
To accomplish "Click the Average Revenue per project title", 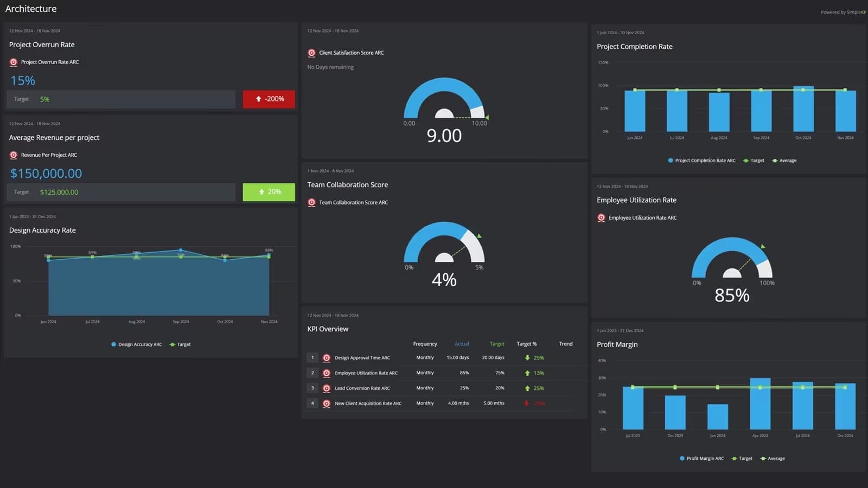I will [x=54, y=138].
